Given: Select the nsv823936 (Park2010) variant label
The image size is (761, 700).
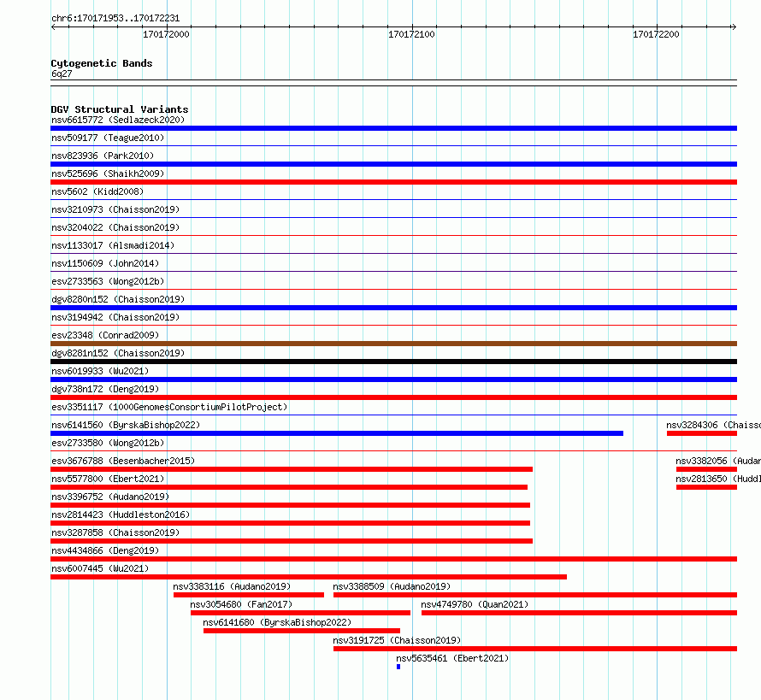Looking at the screenshot, I should pos(103,156).
